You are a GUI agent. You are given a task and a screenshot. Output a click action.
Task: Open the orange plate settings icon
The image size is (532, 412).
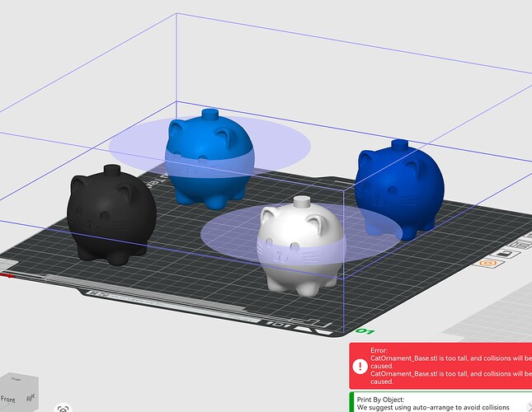489,263
